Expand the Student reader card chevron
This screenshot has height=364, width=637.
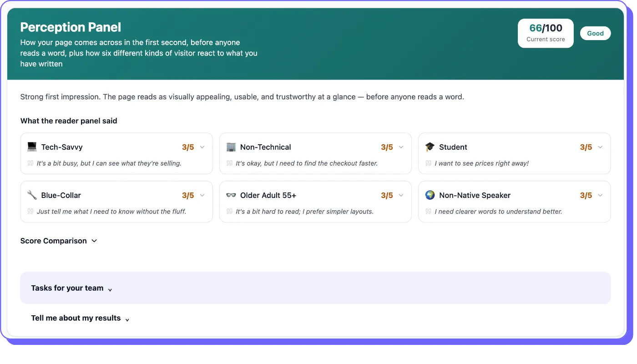pyautogui.click(x=600, y=147)
